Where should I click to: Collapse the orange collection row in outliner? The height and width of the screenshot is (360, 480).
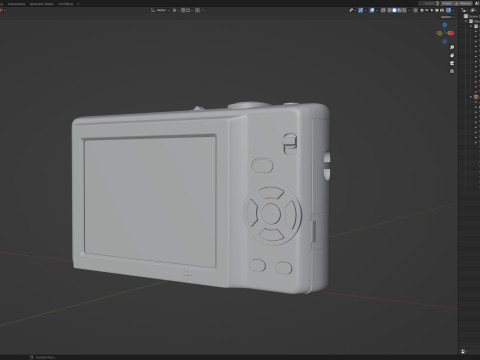[x=471, y=97]
